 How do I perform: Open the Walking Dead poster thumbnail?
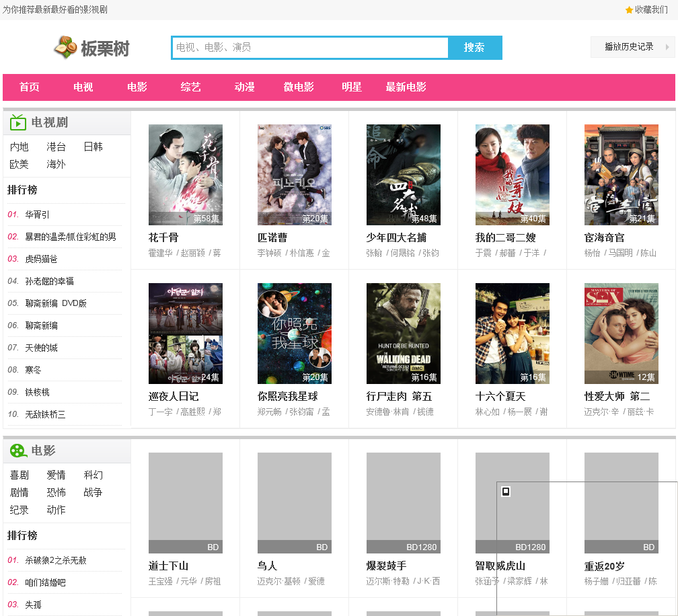click(404, 334)
